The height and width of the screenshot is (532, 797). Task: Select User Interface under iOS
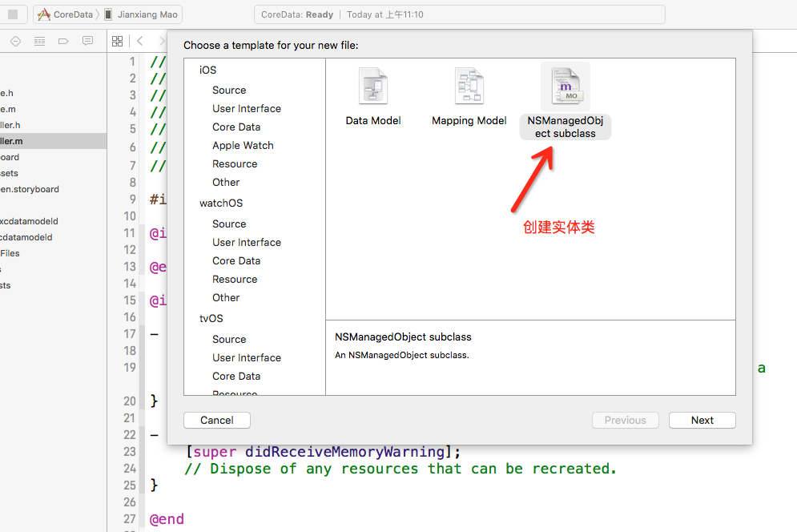[x=247, y=108]
